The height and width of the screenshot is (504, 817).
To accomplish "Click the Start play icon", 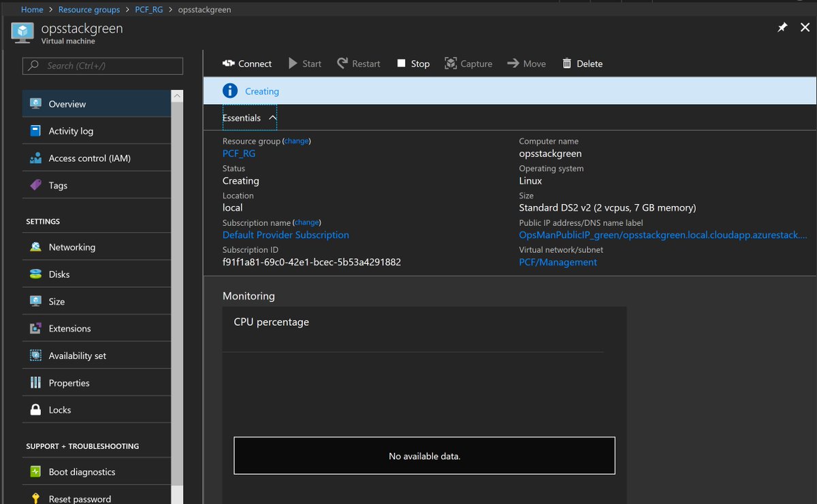I will (293, 63).
